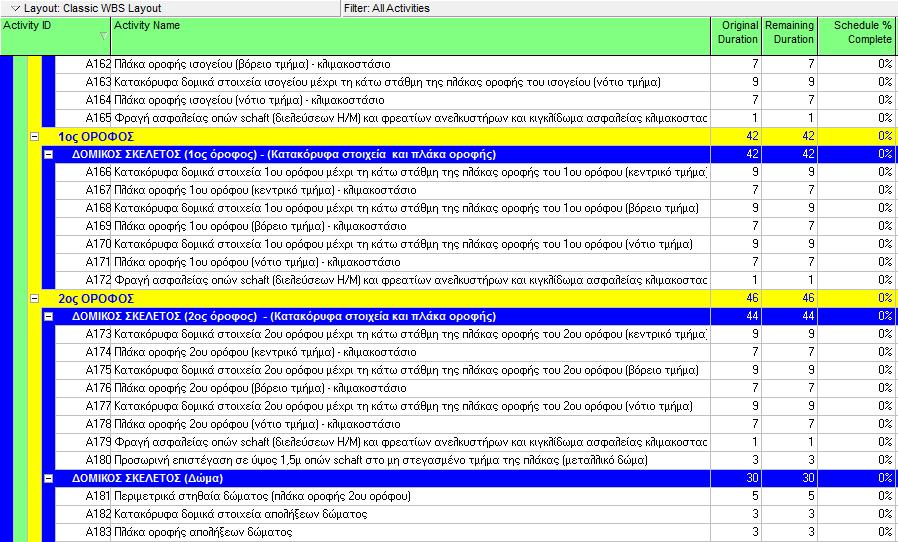Select ΔΟΜΙΚΟΣ ΣΚΕΛΕΤΟΣ (Δώμα) band label
Image resolution: width=898 pixels, height=542 pixels.
point(148,478)
